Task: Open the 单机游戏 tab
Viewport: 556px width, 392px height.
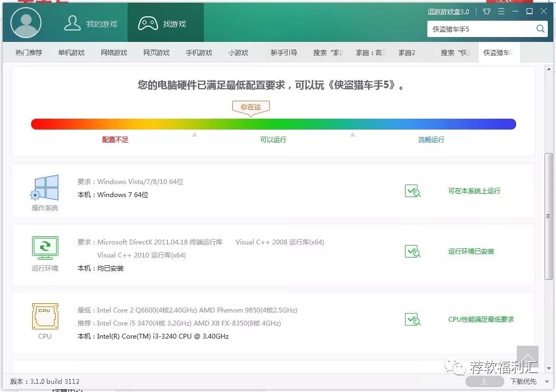Action: [x=71, y=52]
